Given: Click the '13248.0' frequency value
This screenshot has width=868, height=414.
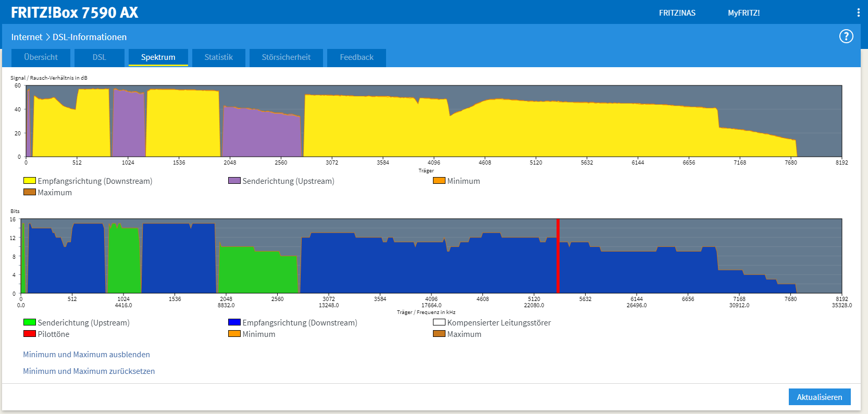Looking at the screenshot, I should click(x=329, y=306).
